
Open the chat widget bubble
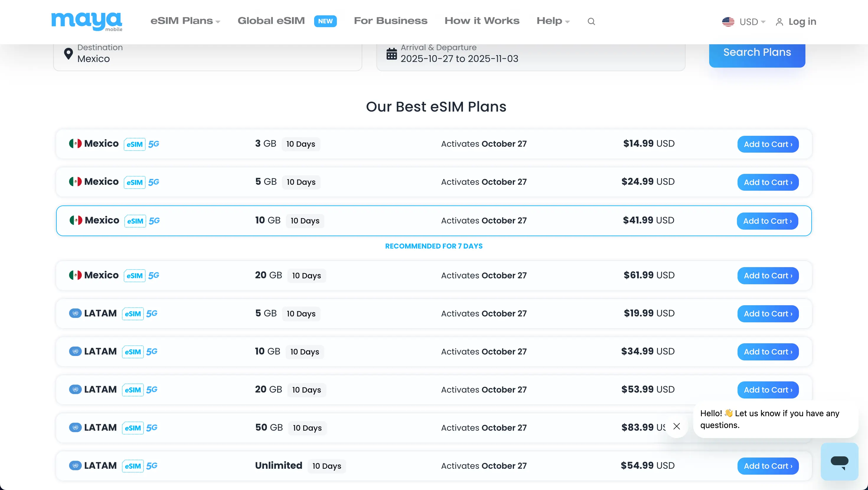839,461
